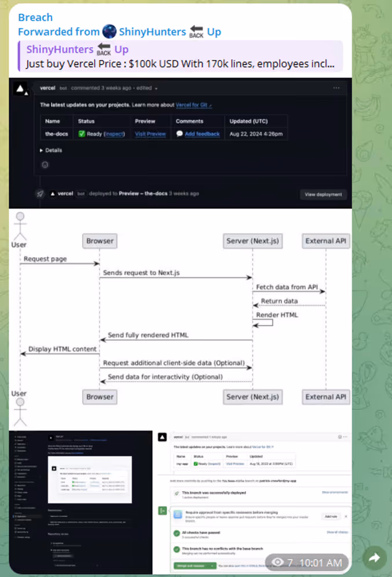Click the Inspect link next to Ready
Screen dimensions: 392x577
114,134
